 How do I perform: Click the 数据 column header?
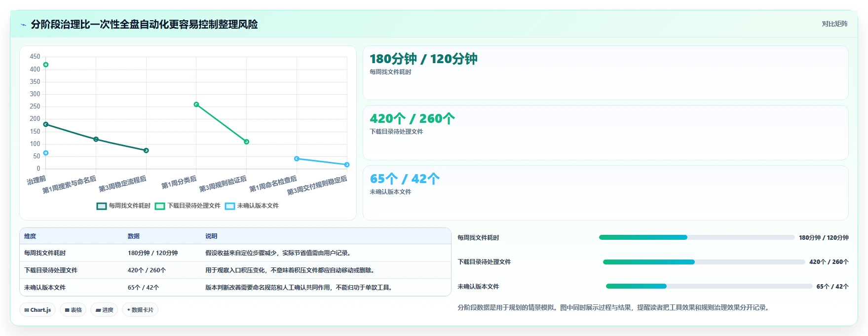[134, 236]
